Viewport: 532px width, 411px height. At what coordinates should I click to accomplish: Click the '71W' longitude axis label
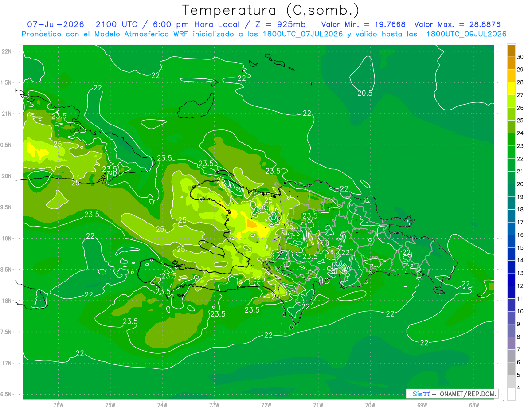coord(318,405)
